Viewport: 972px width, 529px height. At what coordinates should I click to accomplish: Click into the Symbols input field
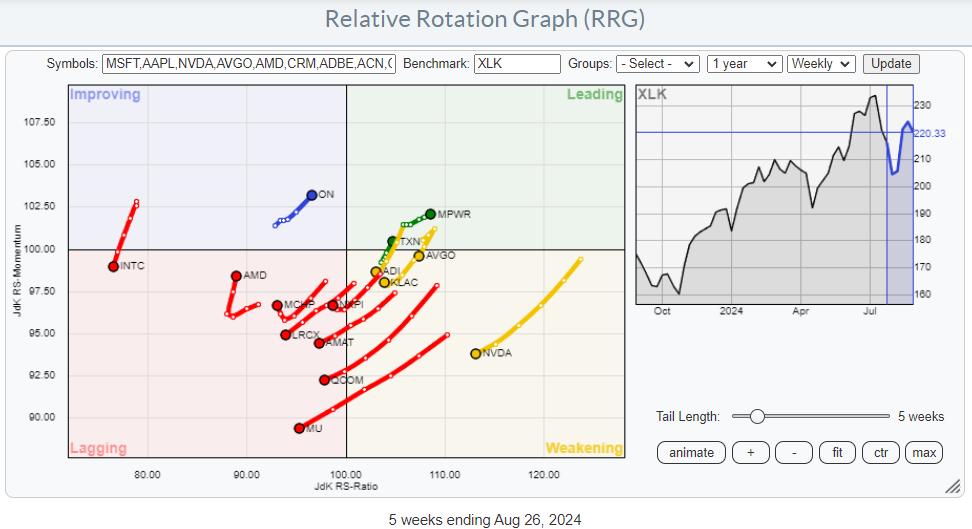click(x=249, y=63)
